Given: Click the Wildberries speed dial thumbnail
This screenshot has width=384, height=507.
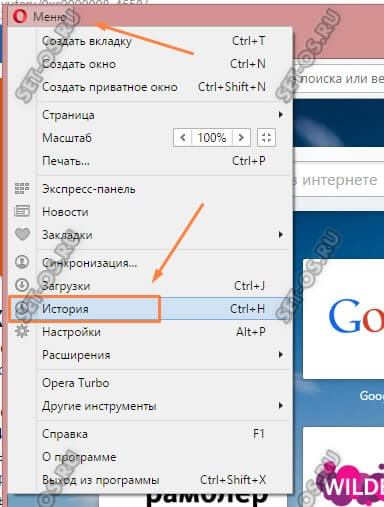Looking at the screenshot, I should tap(343, 467).
